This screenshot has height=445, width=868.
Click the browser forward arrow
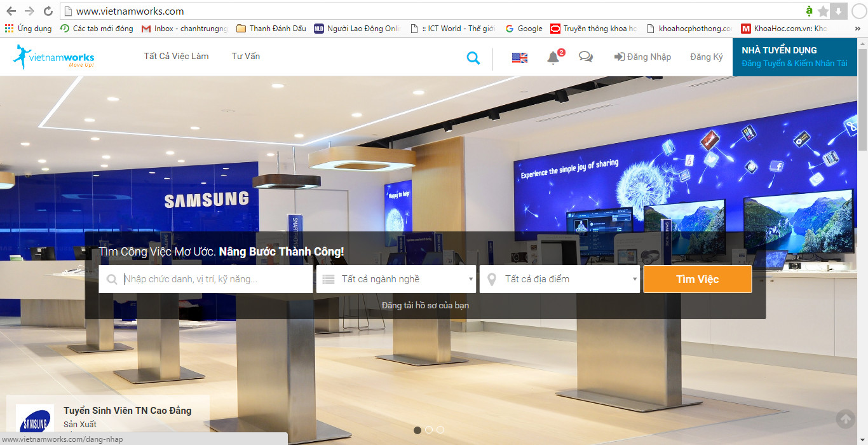(x=29, y=11)
